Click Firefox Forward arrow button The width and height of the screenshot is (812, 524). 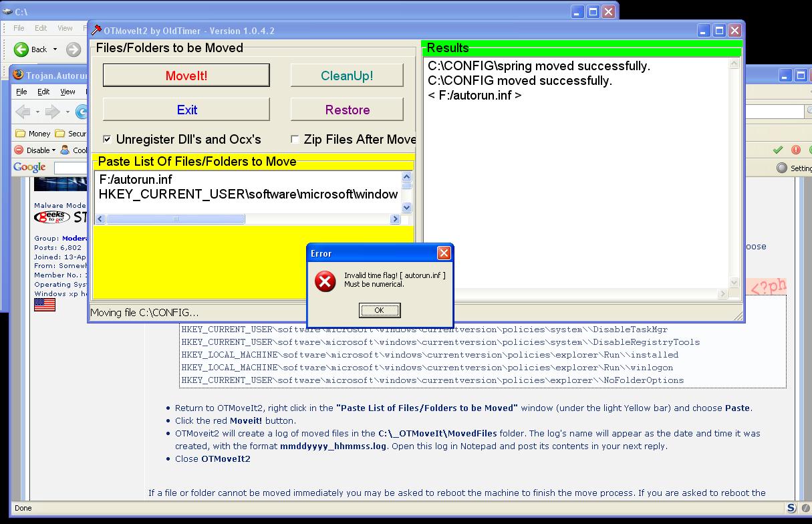coord(53,112)
